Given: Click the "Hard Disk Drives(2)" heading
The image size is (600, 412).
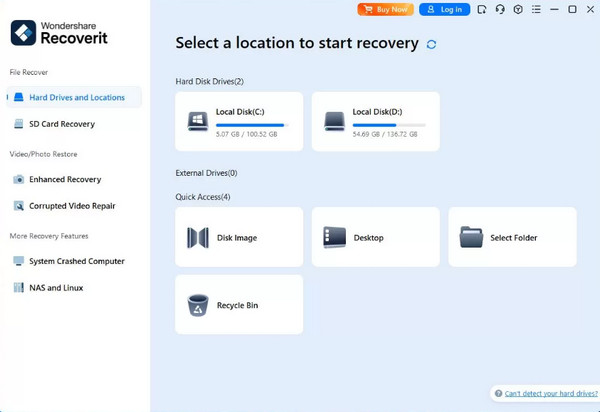Looking at the screenshot, I should point(209,81).
